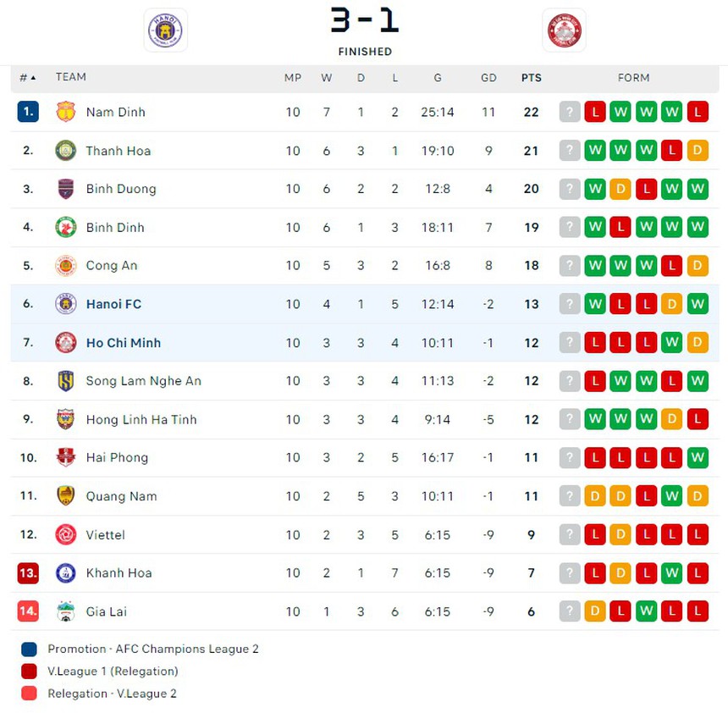Click the Ho Chi Minh crest in the header
This screenshot has width=728, height=713.
(x=563, y=30)
